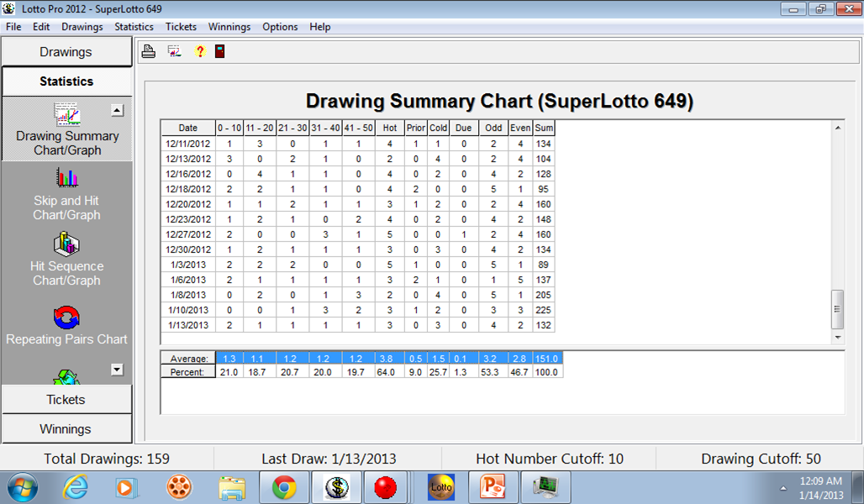
Task: Open the Help menu
Action: click(320, 27)
